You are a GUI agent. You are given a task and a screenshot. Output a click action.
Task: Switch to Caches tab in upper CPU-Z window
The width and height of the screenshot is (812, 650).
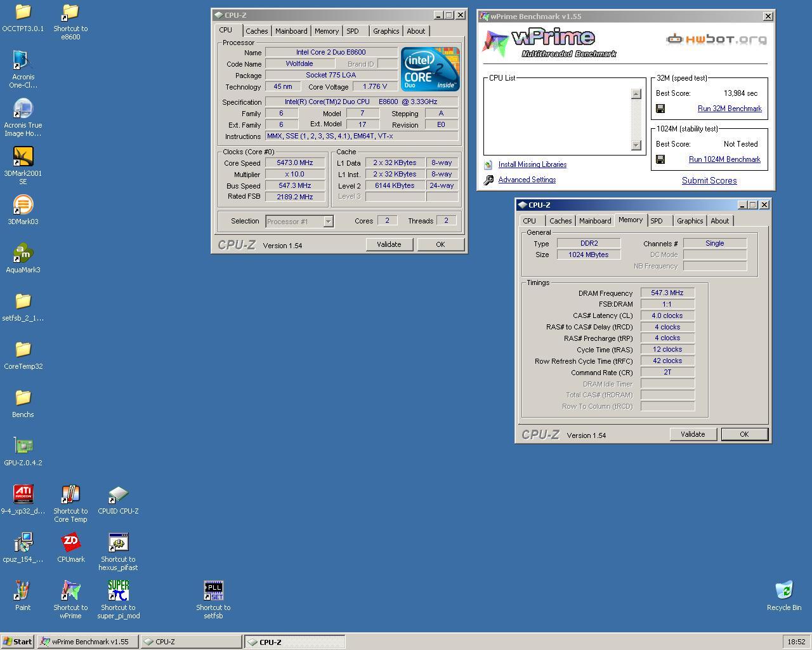256,31
